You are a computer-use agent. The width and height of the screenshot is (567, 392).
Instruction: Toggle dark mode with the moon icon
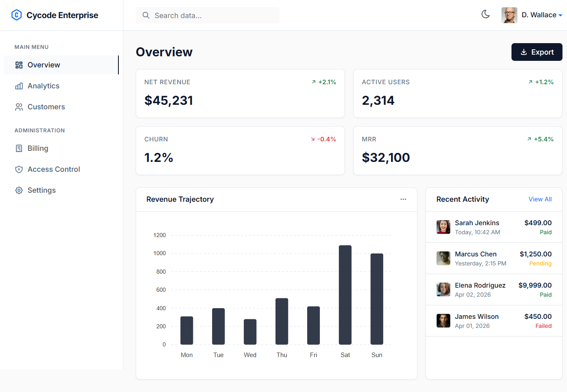click(x=486, y=14)
